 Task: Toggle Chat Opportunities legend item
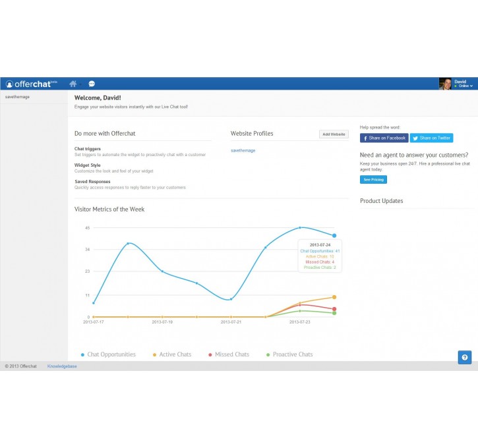coord(108,354)
